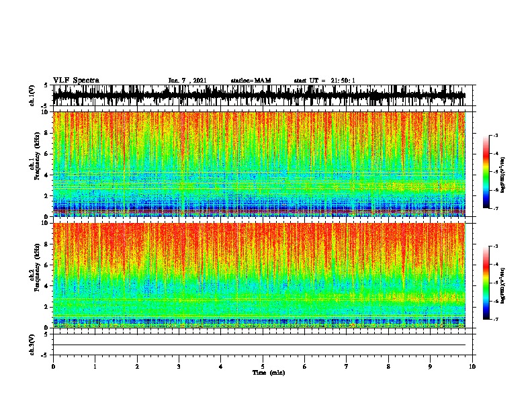532x411 pixels.
Task: Click the "-3" tick on ch.1 colorbar
Action: click(496, 135)
